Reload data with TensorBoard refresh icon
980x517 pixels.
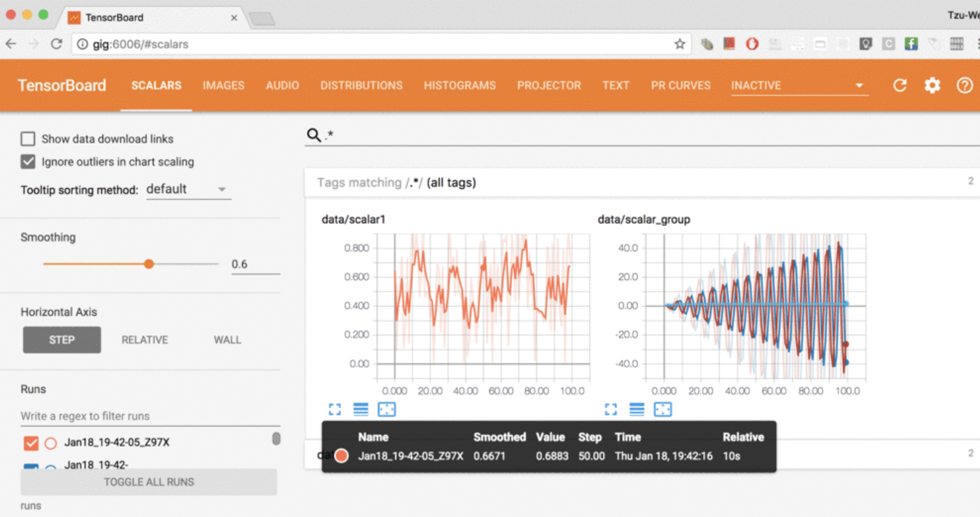[x=899, y=85]
